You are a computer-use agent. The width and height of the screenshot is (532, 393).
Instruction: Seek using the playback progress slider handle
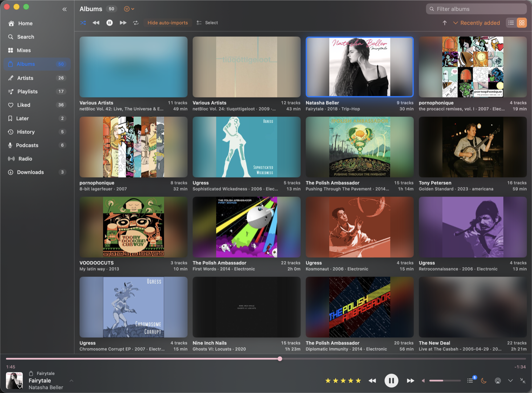(x=280, y=359)
